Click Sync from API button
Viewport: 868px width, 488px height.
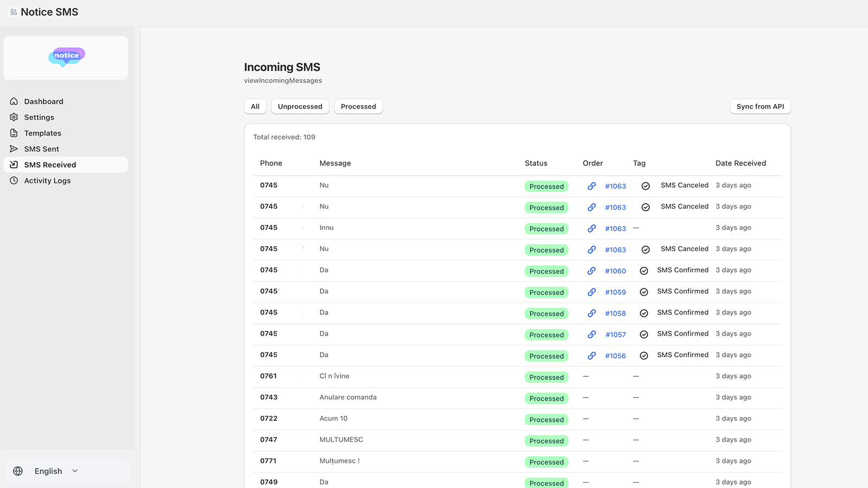760,106
